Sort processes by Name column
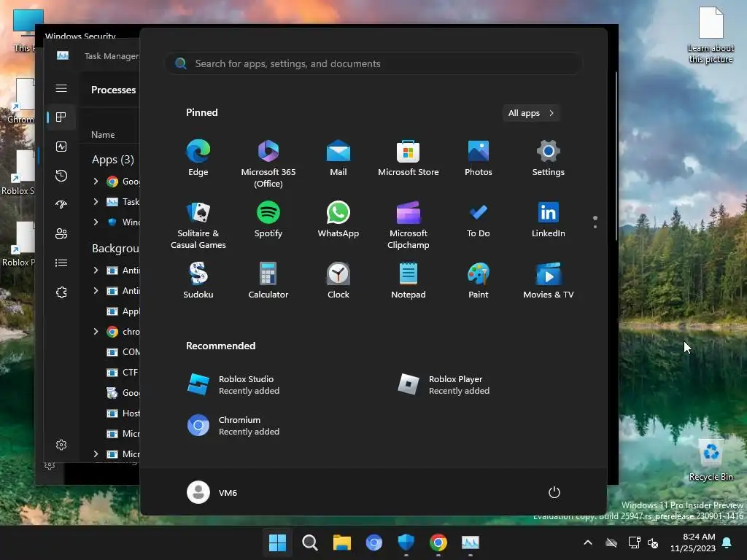 click(103, 135)
